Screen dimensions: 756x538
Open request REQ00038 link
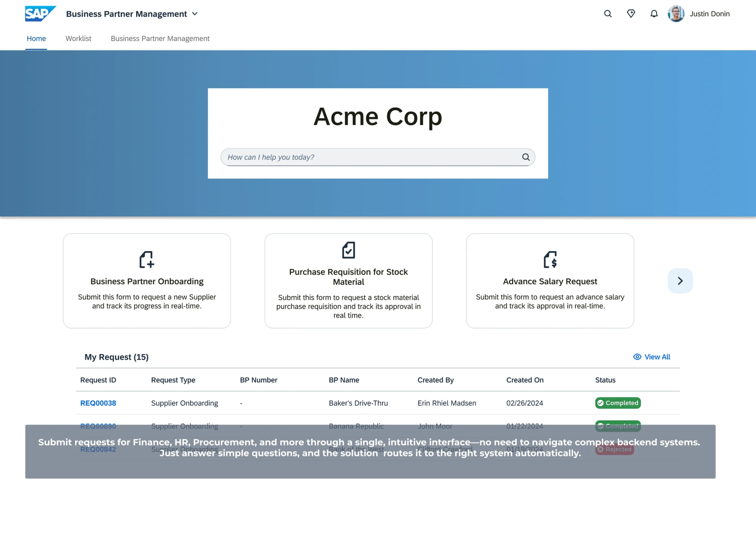pos(98,403)
